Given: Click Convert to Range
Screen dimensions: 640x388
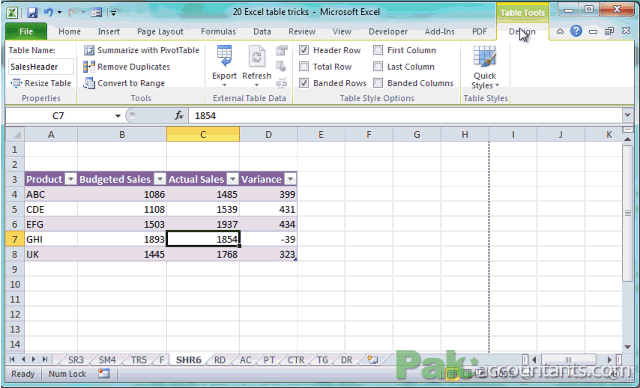Looking at the screenshot, I should pos(124,83).
